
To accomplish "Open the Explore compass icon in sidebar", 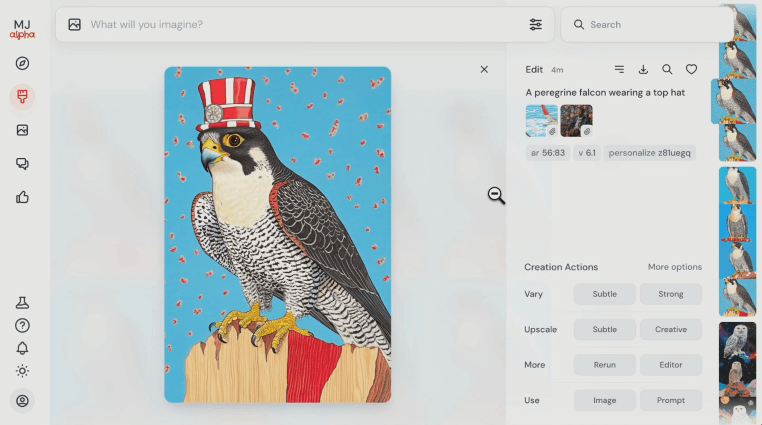I will pyautogui.click(x=22, y=63).
